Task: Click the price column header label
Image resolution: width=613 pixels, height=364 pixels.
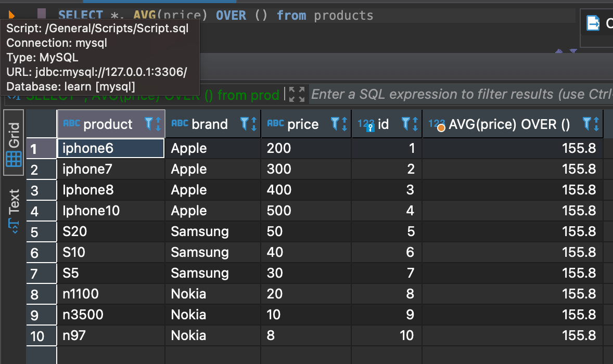Action: coord(303,124)
